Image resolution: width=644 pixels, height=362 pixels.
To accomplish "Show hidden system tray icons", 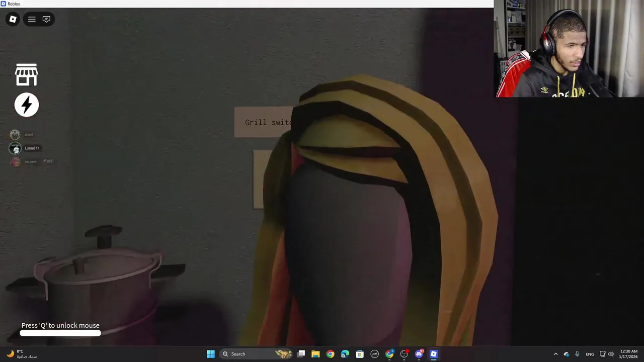I will point(555,354).
